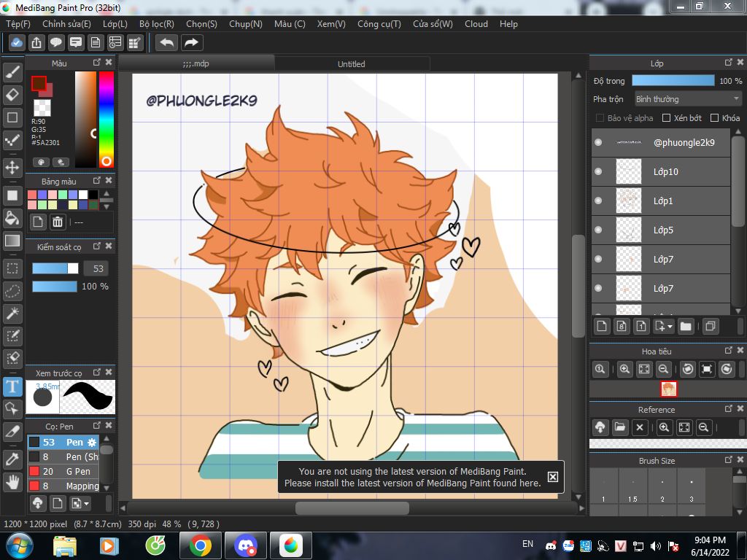Select the Pen (Sh brush
Image resolution: width=747 pixels, height=560 pixels.
pos(63,456)
